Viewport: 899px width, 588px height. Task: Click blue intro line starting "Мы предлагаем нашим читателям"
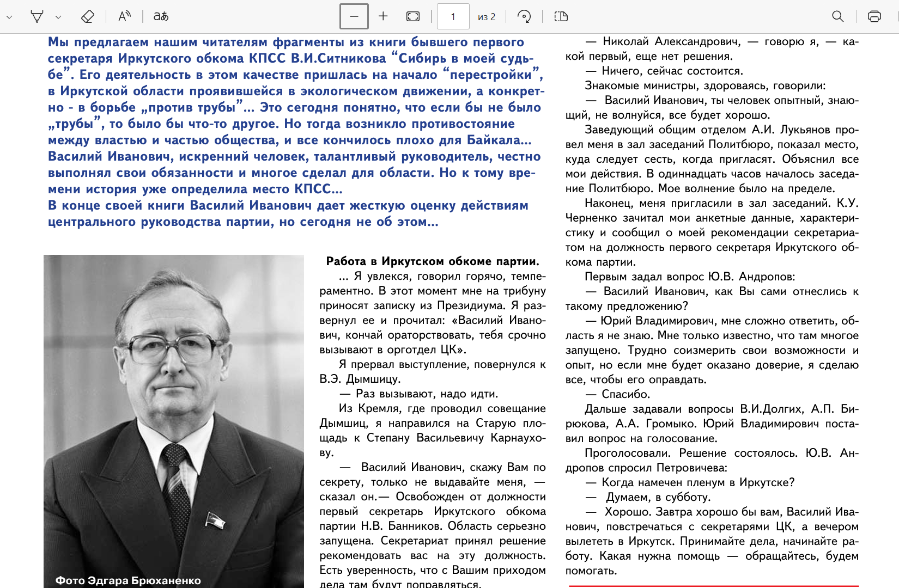point(286,42)
